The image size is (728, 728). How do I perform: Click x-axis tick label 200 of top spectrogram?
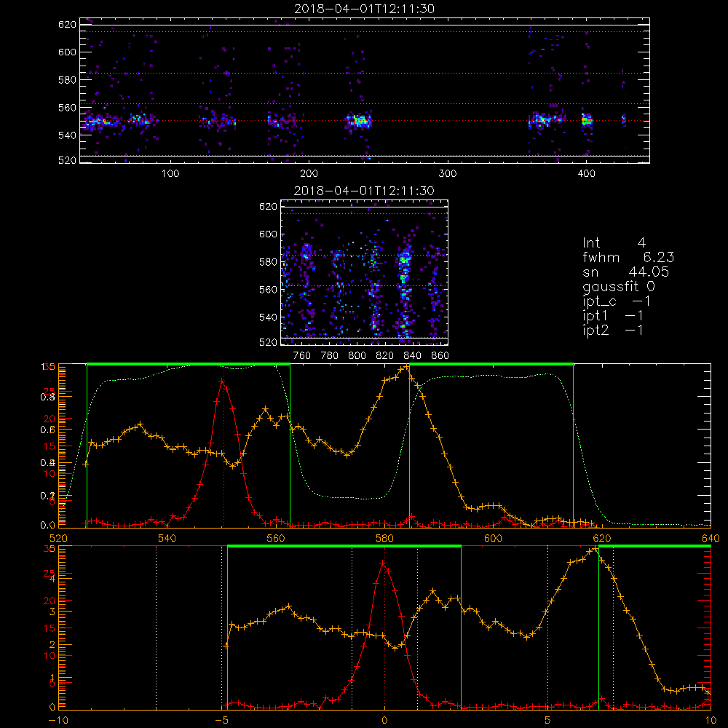(309, 174)
